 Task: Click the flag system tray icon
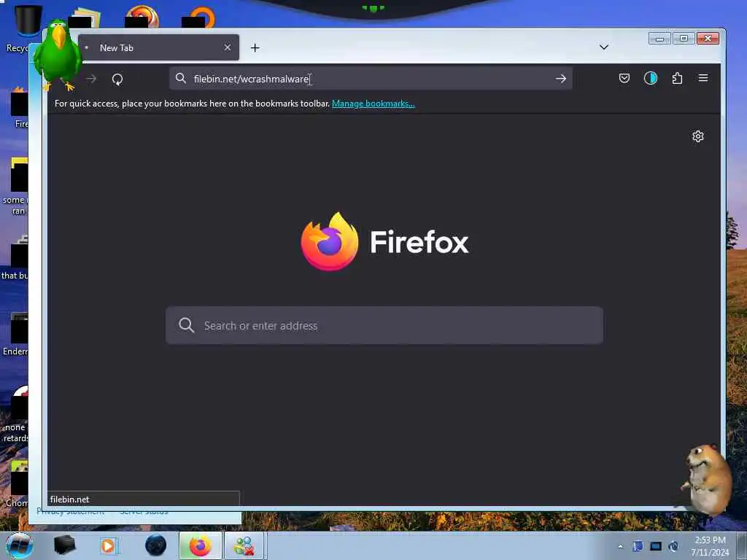pos(638,546)
